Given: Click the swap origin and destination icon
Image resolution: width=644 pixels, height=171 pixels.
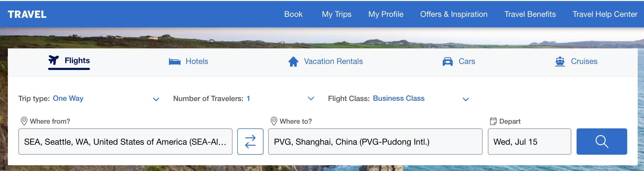Looking at the screenshot, I should (x=250, y=141).
